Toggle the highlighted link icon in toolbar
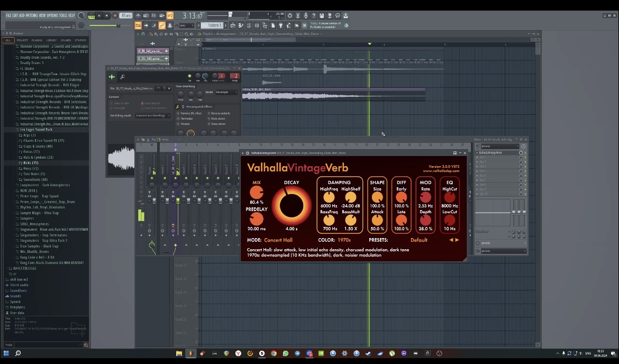The image size is (619, 364). click(162, 25)
